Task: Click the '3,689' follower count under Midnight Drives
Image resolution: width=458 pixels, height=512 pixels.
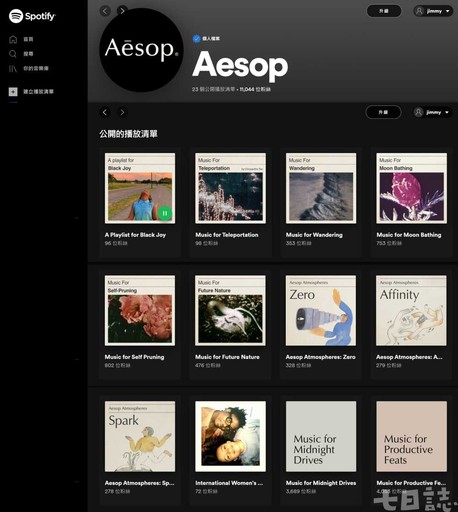Action: pyautogui.click(x=292, y=491)
